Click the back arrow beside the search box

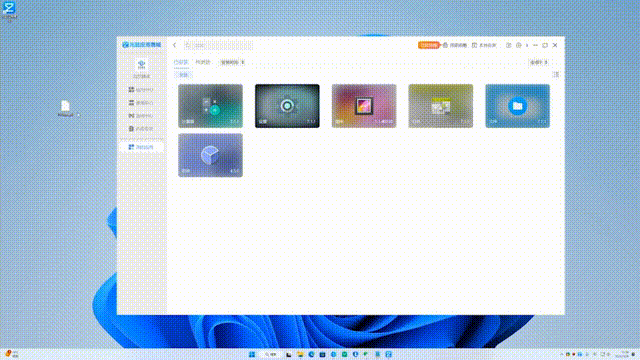point(174,45)
